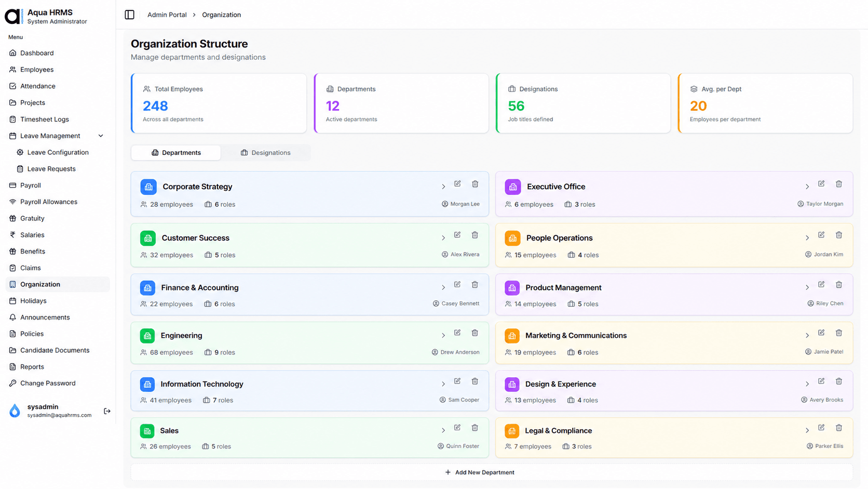Edit the Corporate Strategy department
868x489 pixels.
(x=457, y=184)
